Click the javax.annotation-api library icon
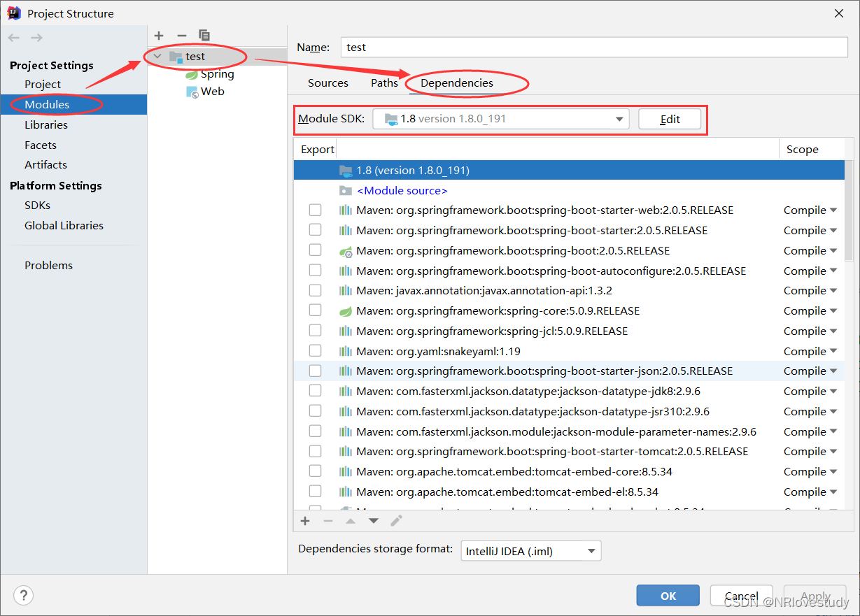 (x=346, y=291)
